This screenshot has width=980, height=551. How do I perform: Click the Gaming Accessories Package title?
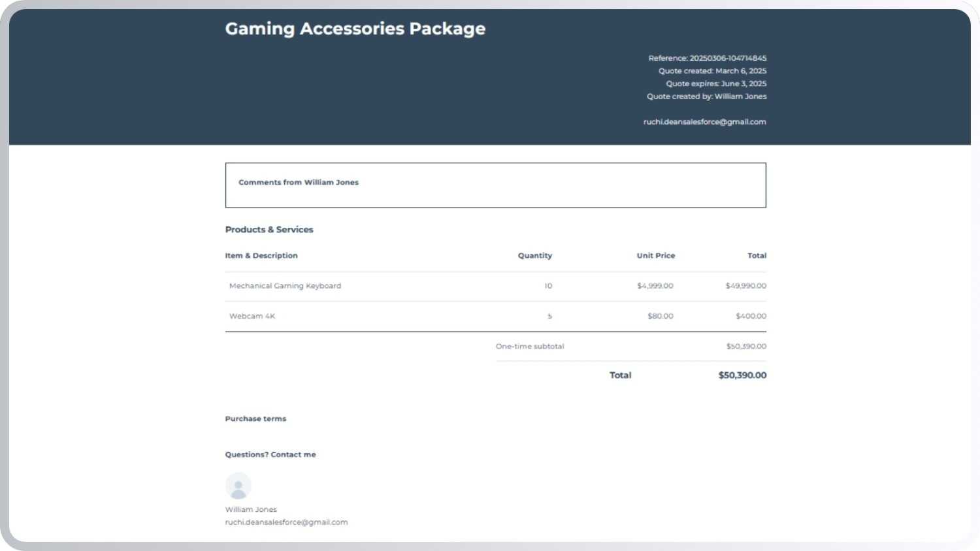click(355, 29)
